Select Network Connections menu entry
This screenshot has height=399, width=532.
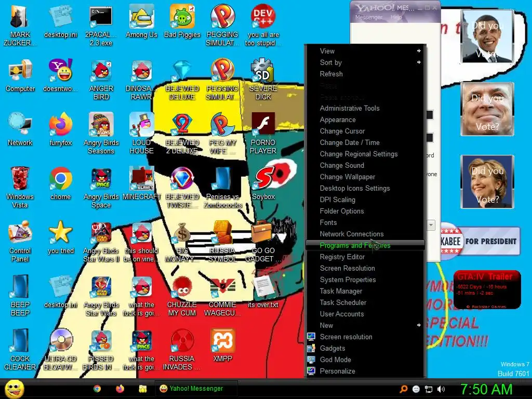pos(365,234)
